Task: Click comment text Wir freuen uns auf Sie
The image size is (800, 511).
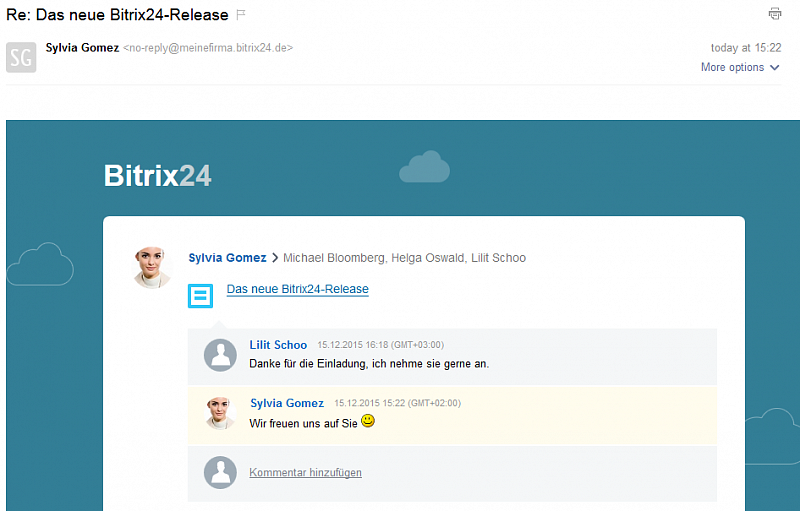Action: [x=303, y=423]
